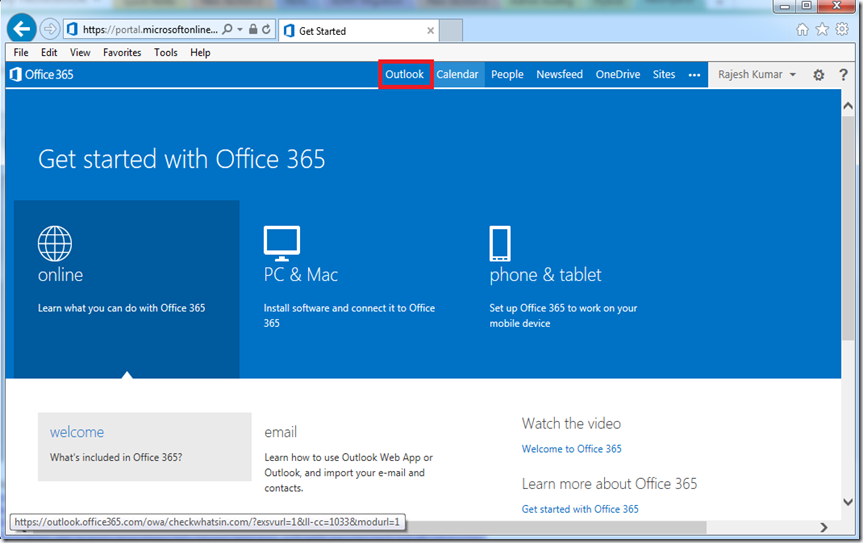The width and height of the screenshot is (863, 543).
Task: Open the browser Tools gear icon
Action: (842, 29)
